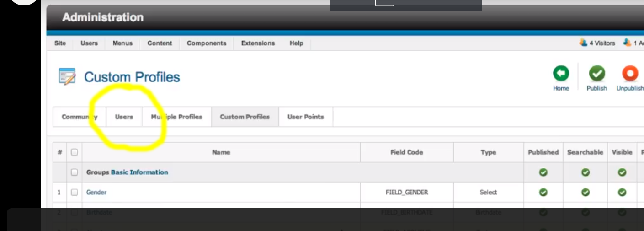Click the Administration header title

[103, 17]
